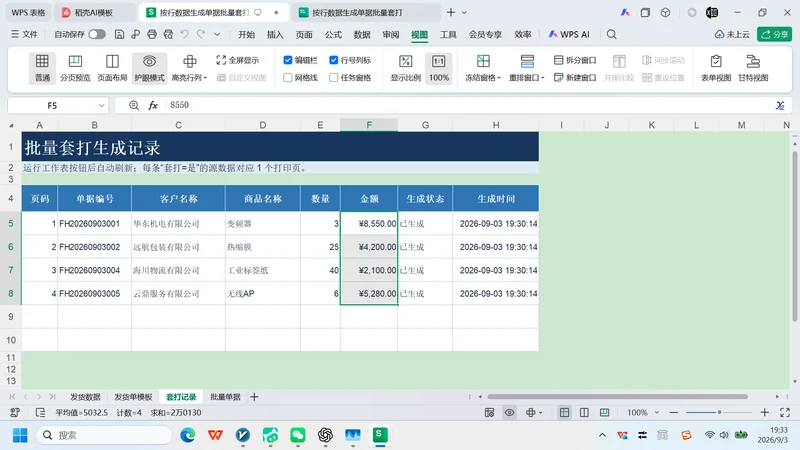
Task: Toggle eye protection mode (护眼模式) in ribbon
Action: pyautogui.click(x=149, y=68)
